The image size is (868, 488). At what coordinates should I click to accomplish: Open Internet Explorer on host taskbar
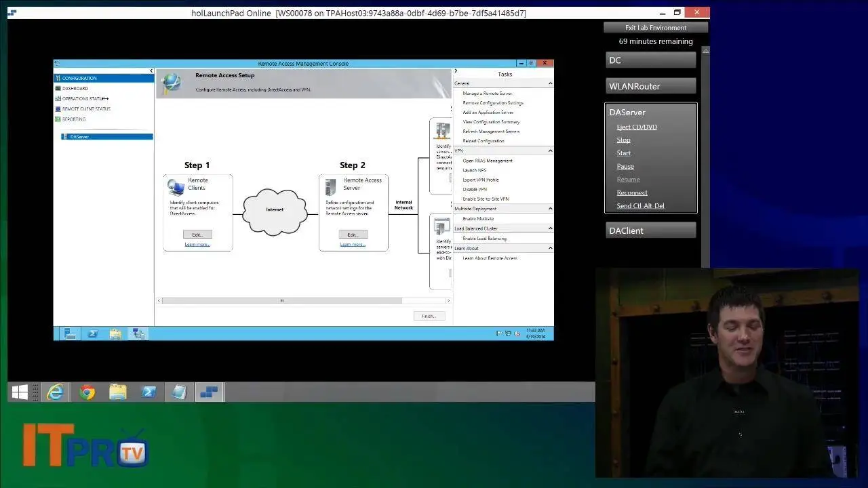55,392
